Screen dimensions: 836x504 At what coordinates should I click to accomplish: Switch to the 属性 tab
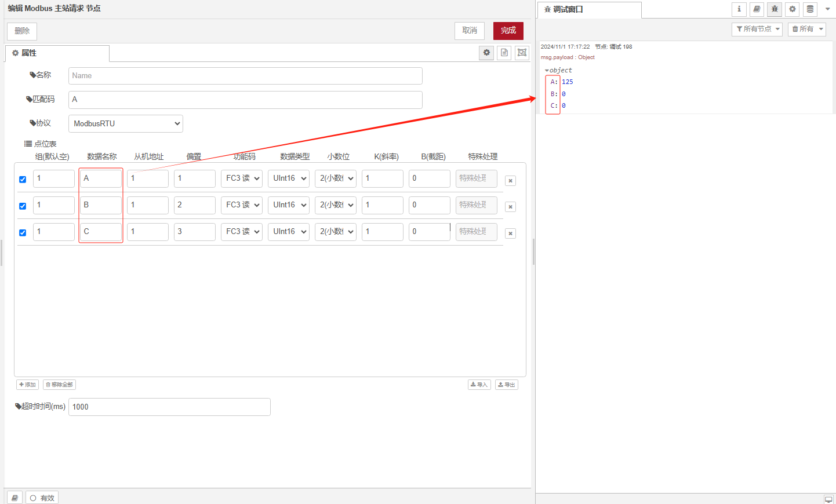click(x=57, y=53)
